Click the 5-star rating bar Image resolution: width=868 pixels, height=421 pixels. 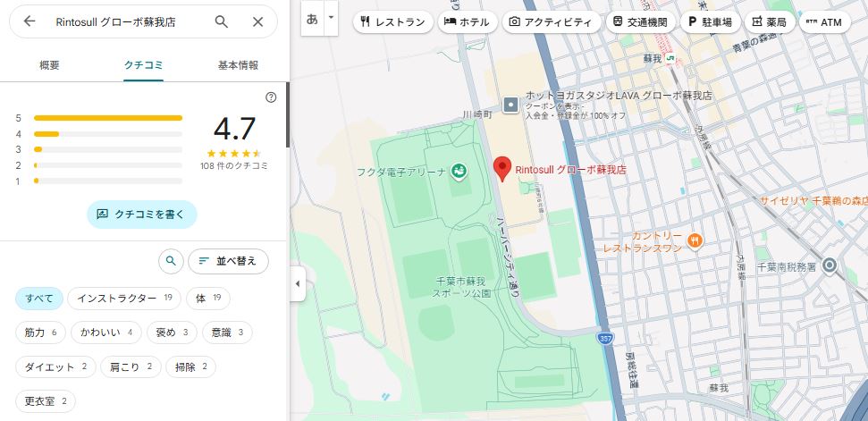coord(107,117)
